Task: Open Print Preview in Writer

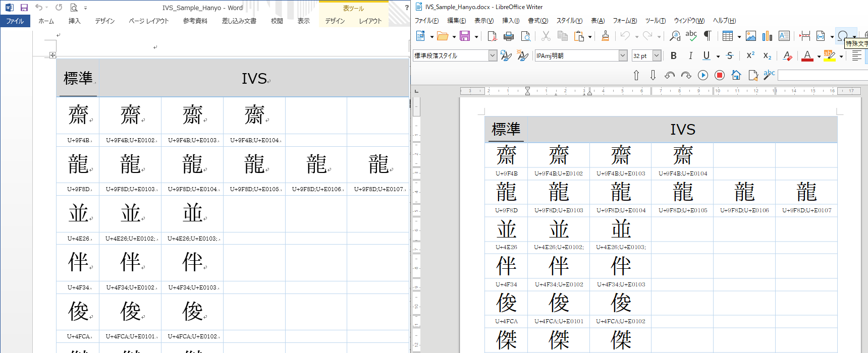Action: (x=525, y=36)
